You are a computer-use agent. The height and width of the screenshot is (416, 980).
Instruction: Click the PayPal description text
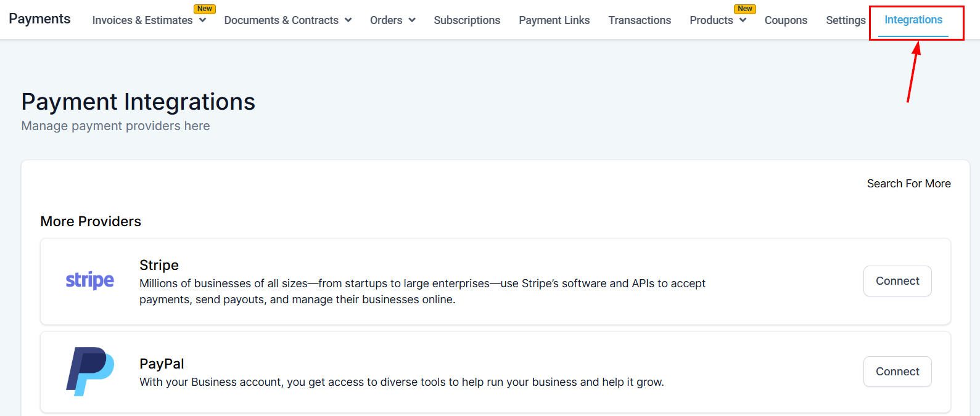(401, 382)
